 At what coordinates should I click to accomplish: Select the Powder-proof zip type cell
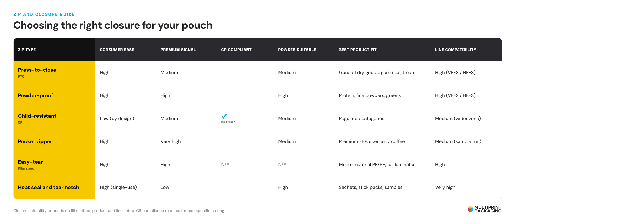54,95
